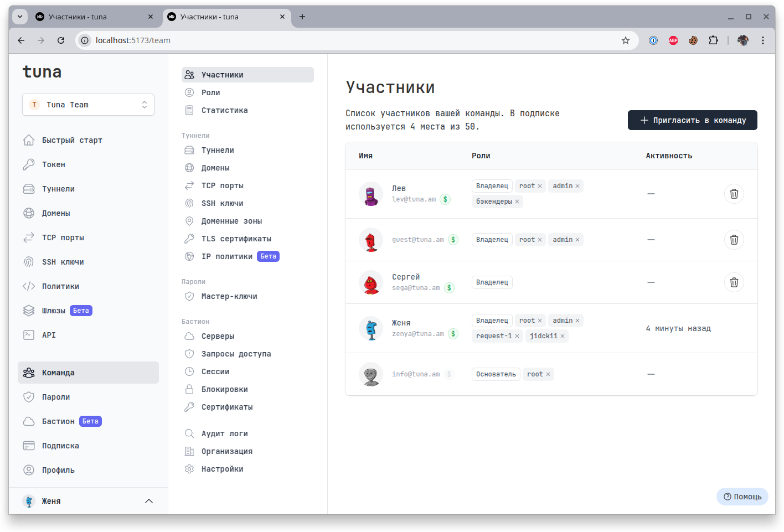Viewport: 784px width, 532px height.
Task: Open Аудит логи page
Action: click(x=224, y=433)
